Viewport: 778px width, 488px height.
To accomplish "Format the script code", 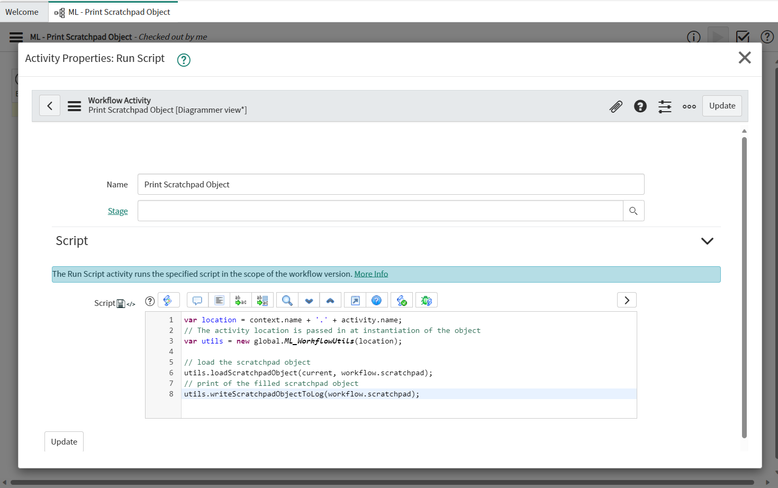I will pos(219,301).
